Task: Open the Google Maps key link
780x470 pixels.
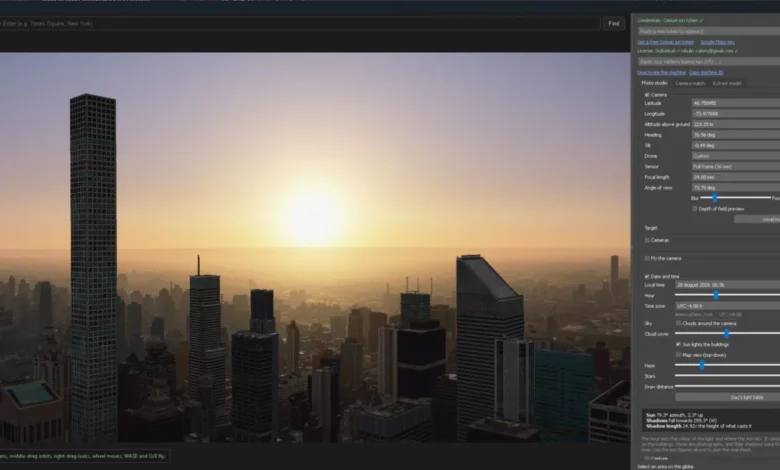Action: (717, 42)
